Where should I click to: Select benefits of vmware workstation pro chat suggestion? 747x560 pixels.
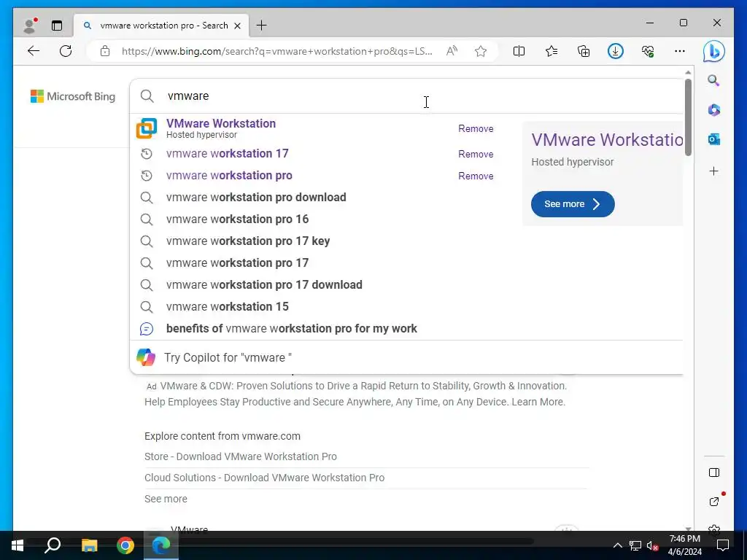pyautogui.click(x=292, y=329)
